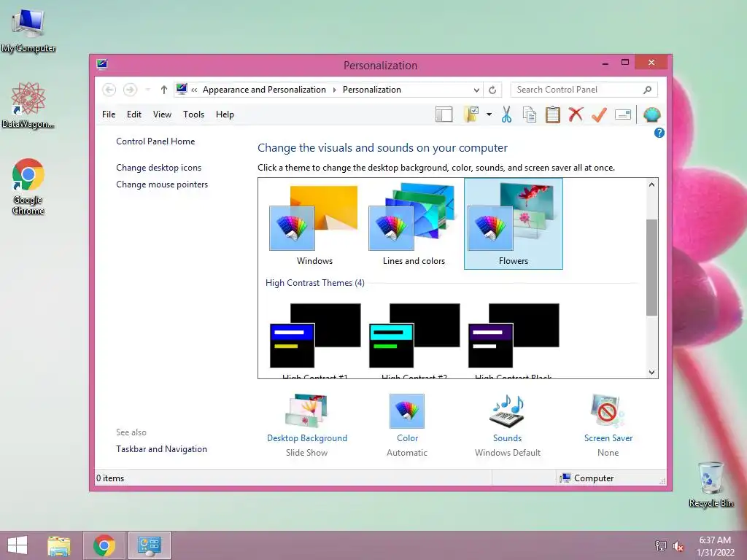Click the Paste clipboard icon
747x560 pixels.
click(553, 114)
